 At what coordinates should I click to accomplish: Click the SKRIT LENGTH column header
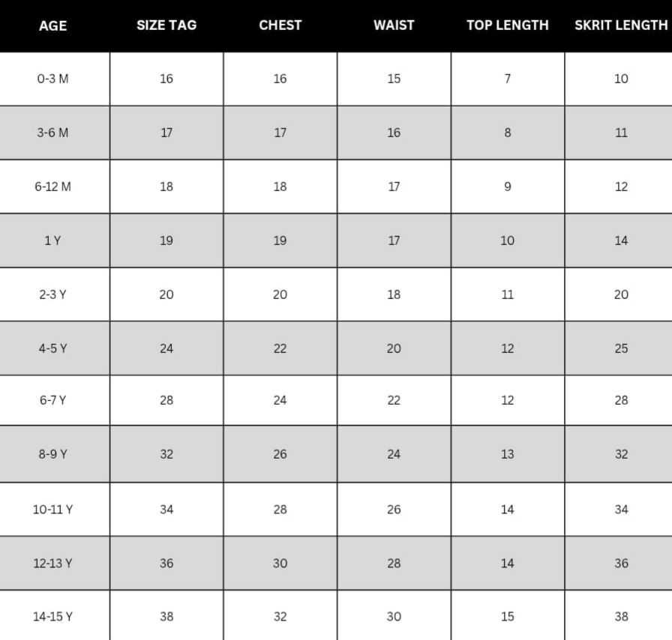(621, 25)
